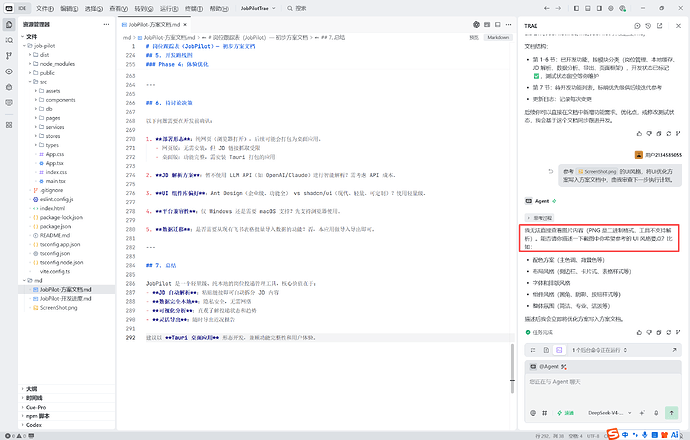Click the @ mention icon in chat input
Image resolution: width=690 pixels, height=440 pixels.
click(x=533, y=413)
